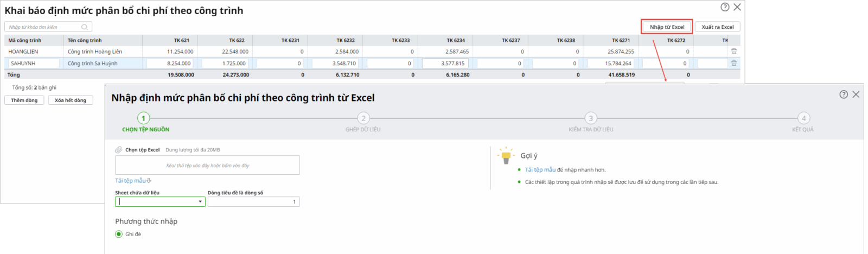Click the paperclip Chọn tệp Excel icon
Image resolution: width=868 pixels, height=254 pixels.
point(118,150)
